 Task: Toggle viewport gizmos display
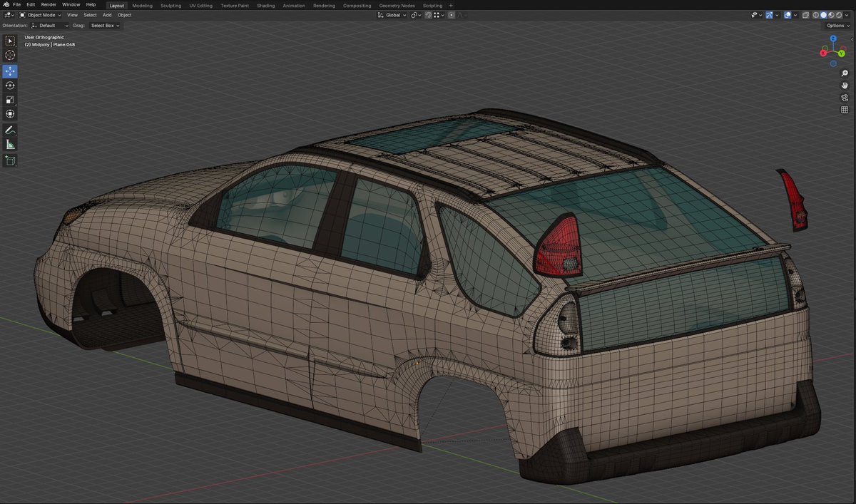coord(770,15)
